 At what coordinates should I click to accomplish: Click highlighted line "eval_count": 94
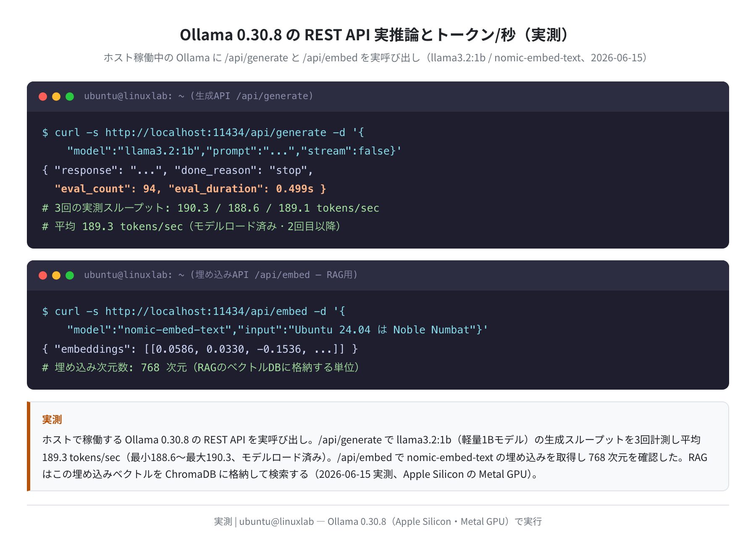pos(190,189)
